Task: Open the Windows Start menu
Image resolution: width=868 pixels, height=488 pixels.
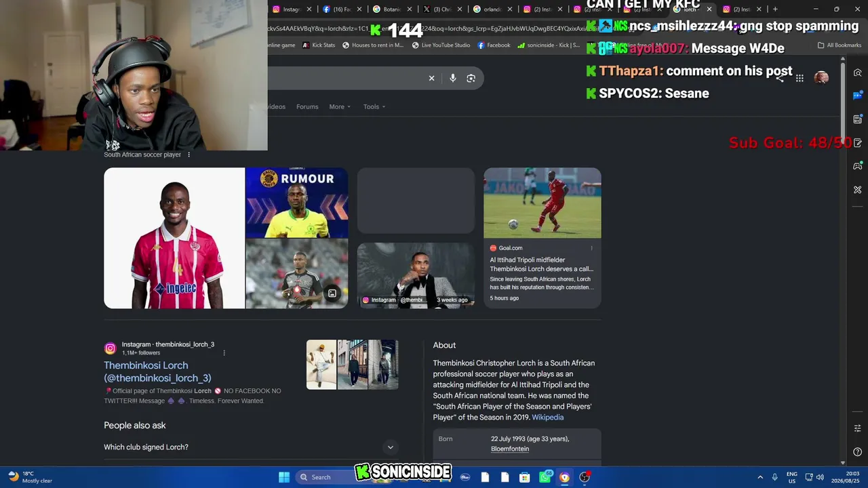Action: (x=284, y=477)
